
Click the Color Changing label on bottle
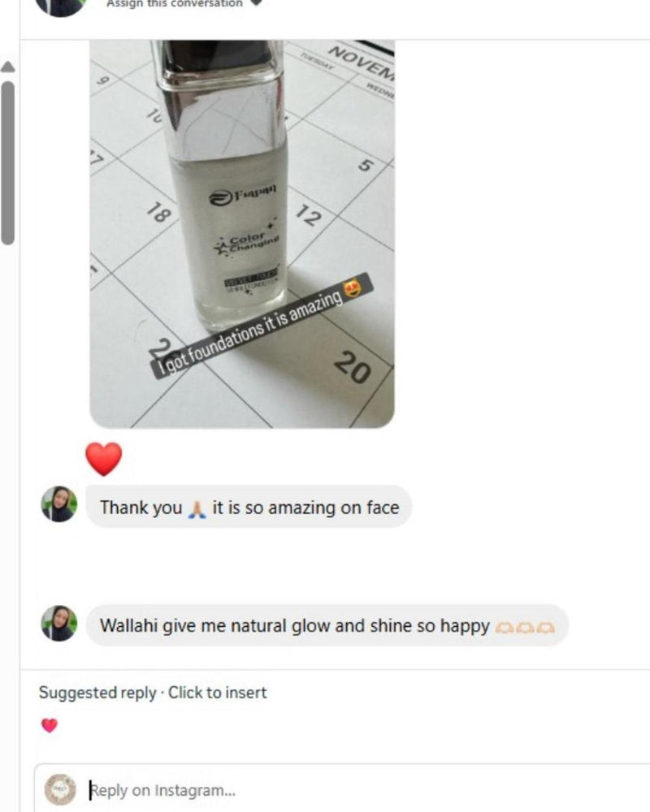point(248,243)
